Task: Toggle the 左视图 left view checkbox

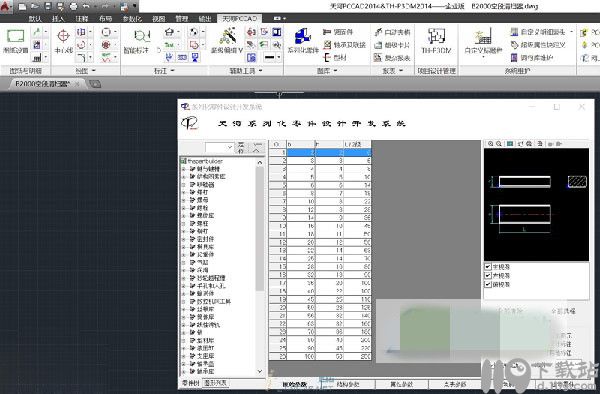Action: 488,275
